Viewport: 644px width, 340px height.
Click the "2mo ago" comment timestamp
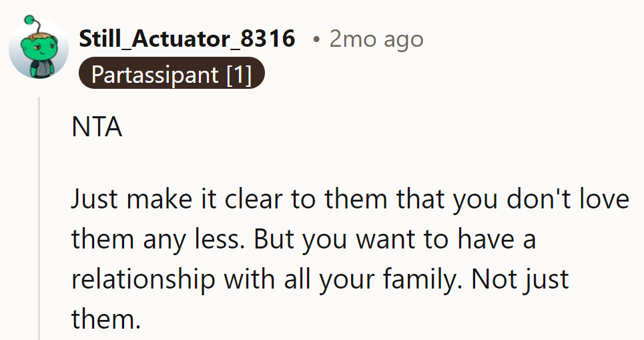tap(376, 39)
